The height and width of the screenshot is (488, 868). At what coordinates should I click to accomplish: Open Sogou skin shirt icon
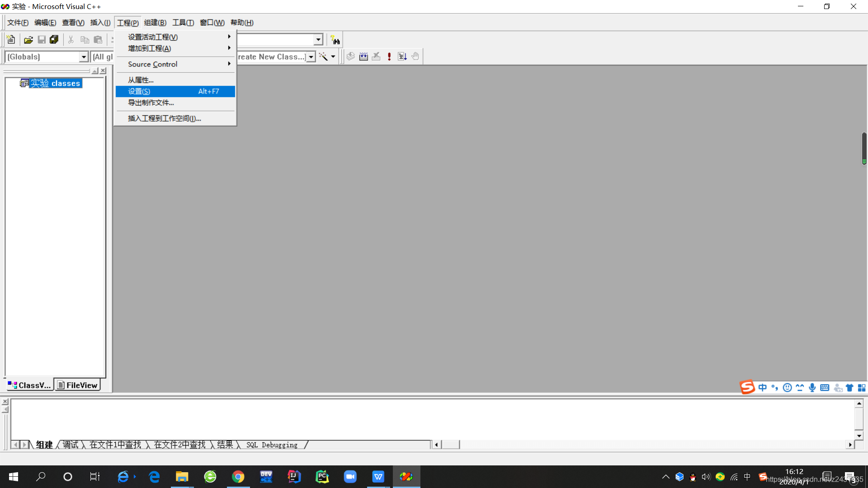849,388
